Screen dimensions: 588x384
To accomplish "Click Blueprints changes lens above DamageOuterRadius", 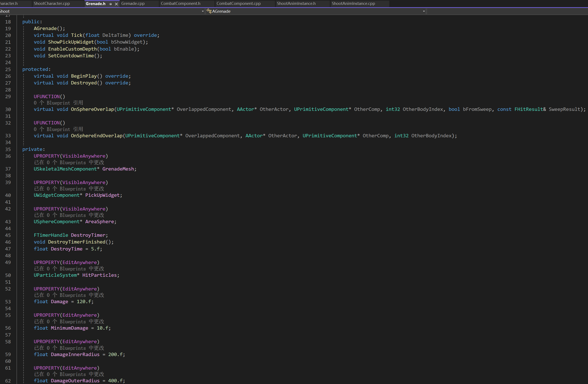I will pos(69,374).
